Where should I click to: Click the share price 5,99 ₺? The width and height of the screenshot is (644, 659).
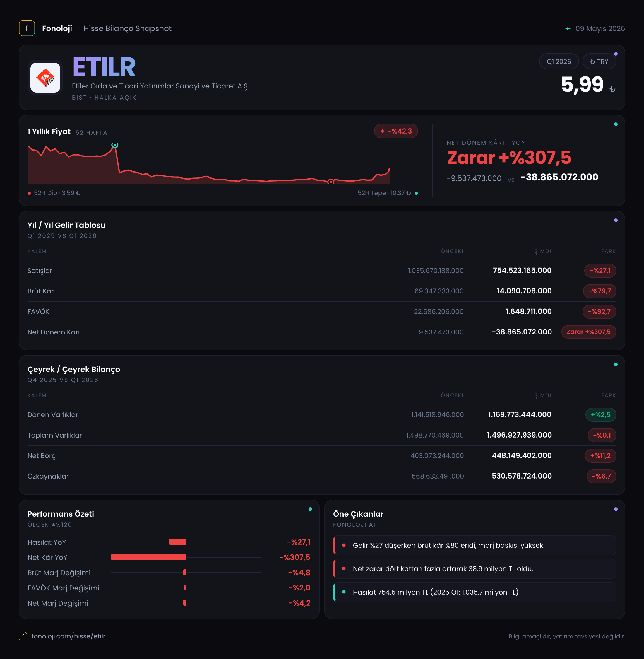[x=588, y=85]
